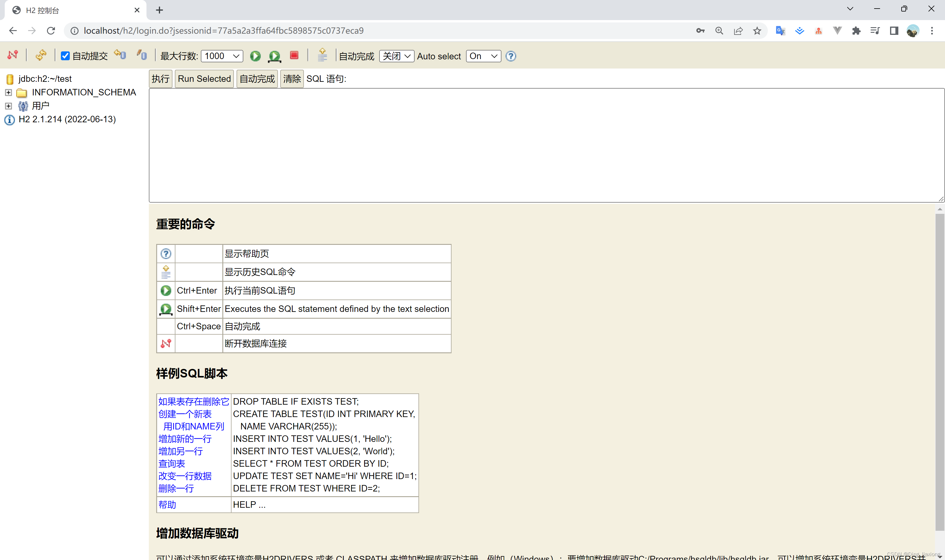
Task: Open the 最大行数 dropdown showing 1000
Action: pos(222,56)
